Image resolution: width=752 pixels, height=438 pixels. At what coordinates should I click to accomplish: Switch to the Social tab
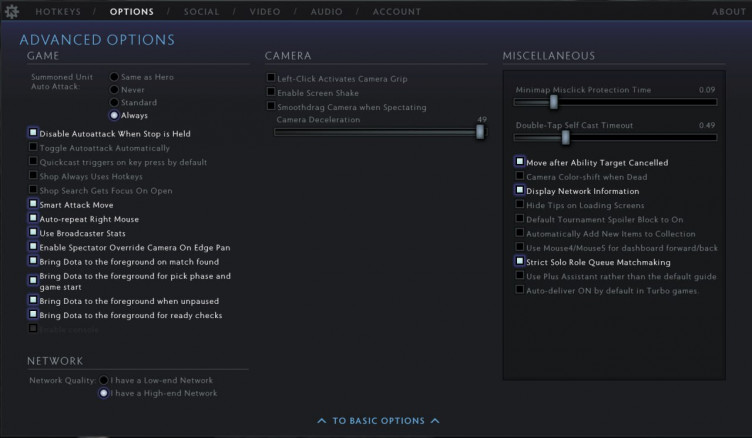point(203,11)
